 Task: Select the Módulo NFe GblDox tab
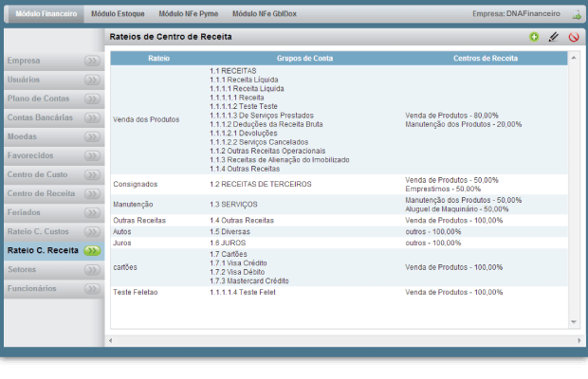tap(265, 14)
